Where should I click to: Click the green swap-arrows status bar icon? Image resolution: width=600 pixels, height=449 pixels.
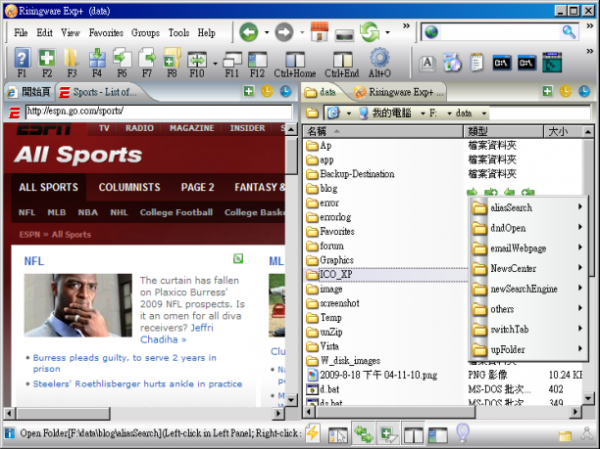[364, 434]
